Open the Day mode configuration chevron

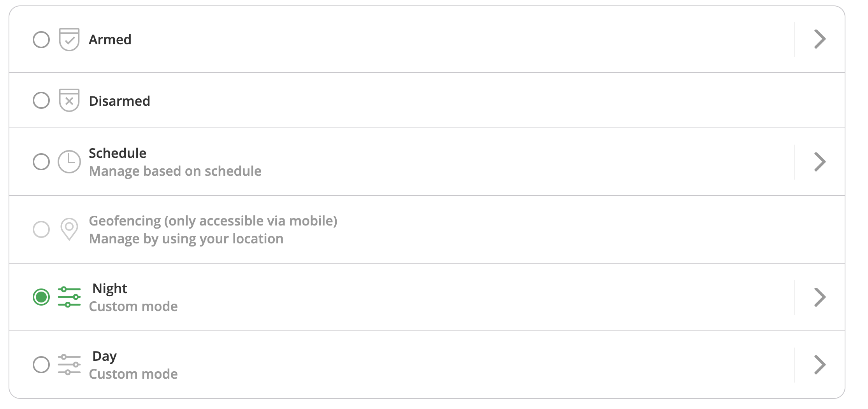coord(821,364)
